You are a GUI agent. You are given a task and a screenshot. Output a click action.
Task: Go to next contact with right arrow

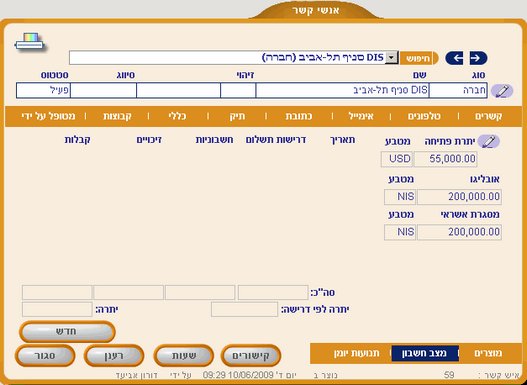point(478,58)
